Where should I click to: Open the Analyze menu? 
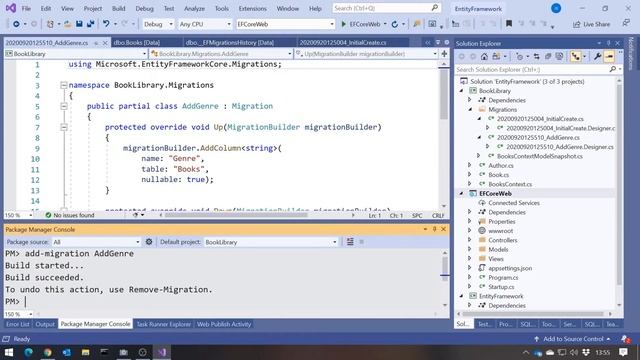[x=194, y=8]
